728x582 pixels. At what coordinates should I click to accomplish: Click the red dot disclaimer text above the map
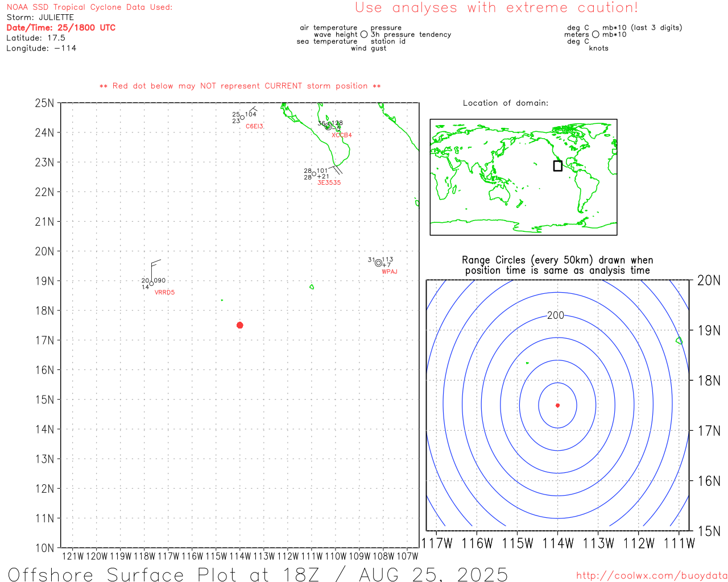pos(240,86)
